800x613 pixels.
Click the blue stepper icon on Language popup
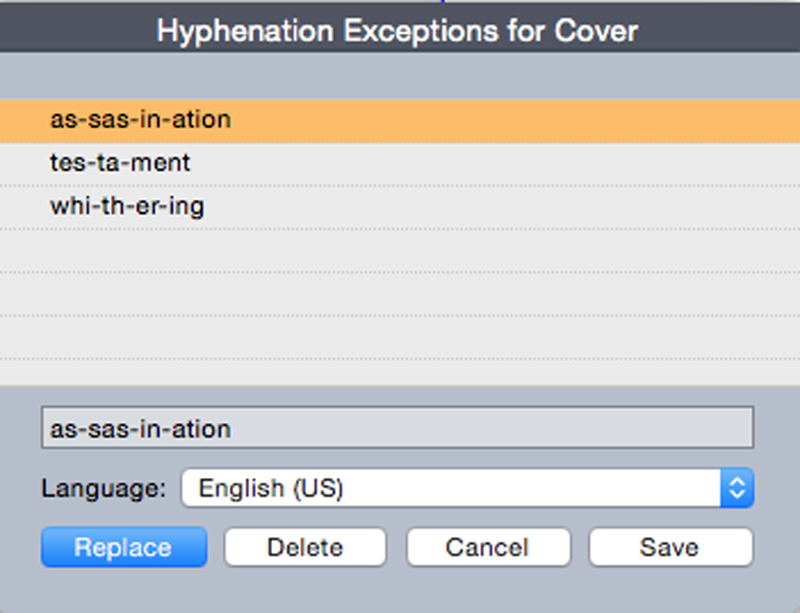[x=737, y=487]
